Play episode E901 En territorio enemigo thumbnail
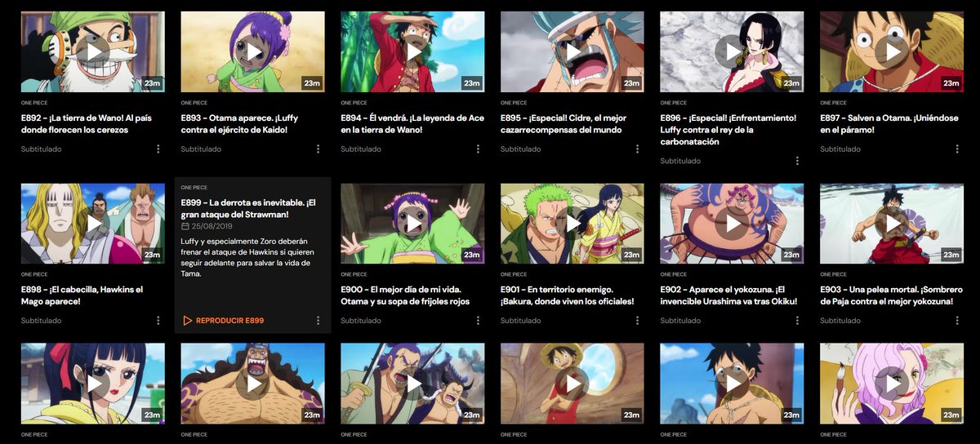This screenshot has height=444, width=980. [x=572, y=224]
